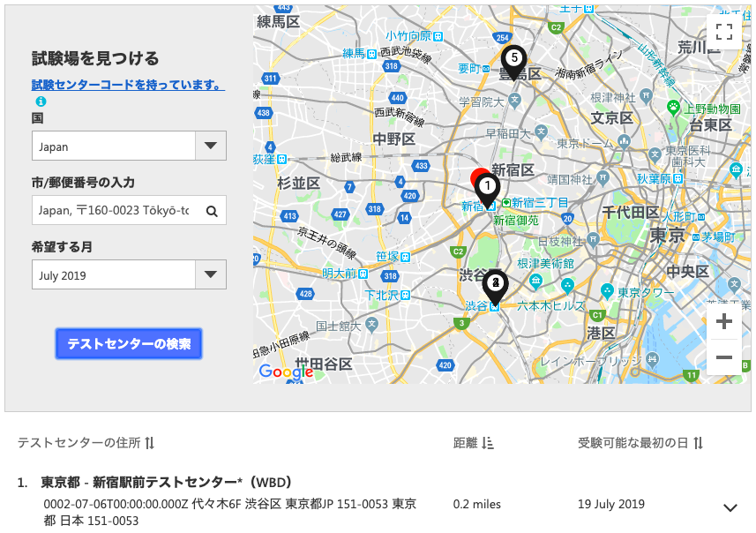The image size is (756, 533).
Task: Open the 希望する月 month dropdown
Action: (x=129, y=275)
